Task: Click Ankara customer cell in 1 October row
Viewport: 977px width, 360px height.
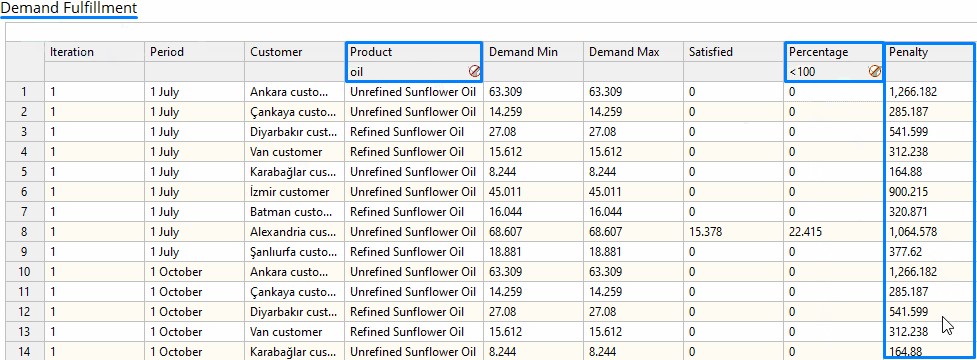Action: [295, 272]
